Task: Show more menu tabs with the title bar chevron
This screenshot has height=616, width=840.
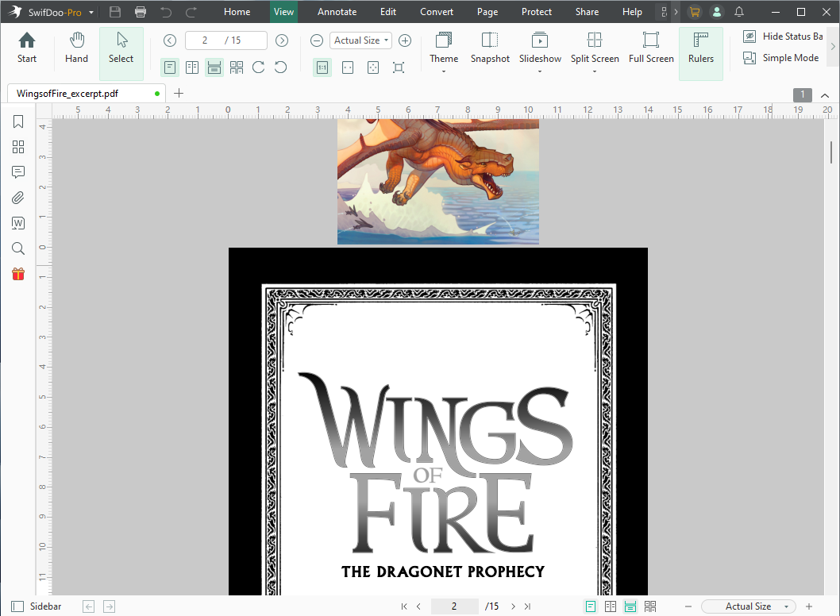Action: click(x=676, y=12)
